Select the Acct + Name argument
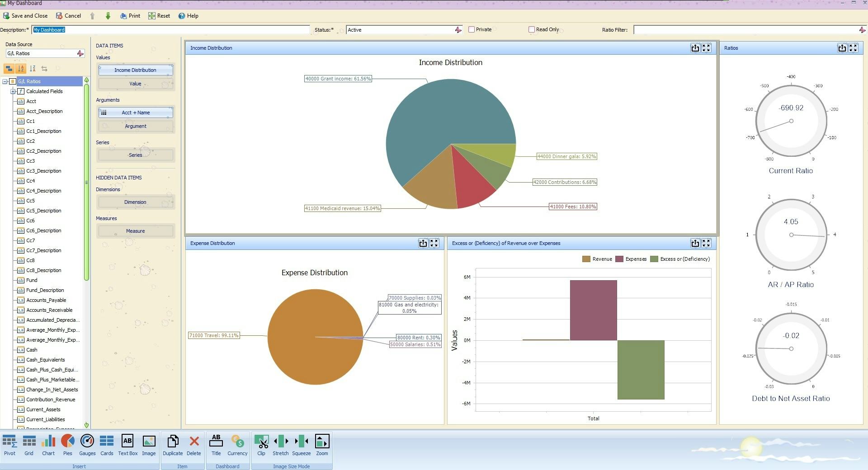Image resolution: width=868 pixels, height=470 pixels. (136, 113)
